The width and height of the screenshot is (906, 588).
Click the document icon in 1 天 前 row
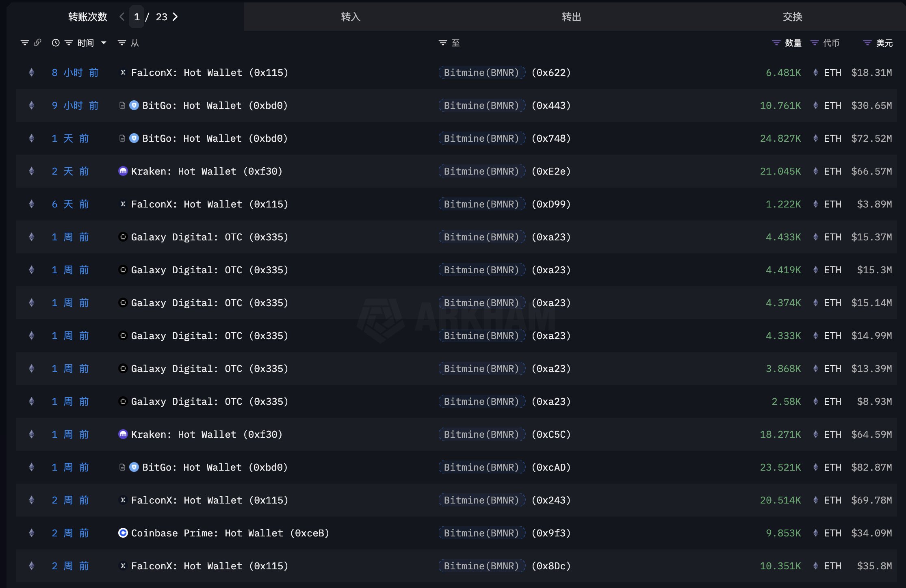122,138
